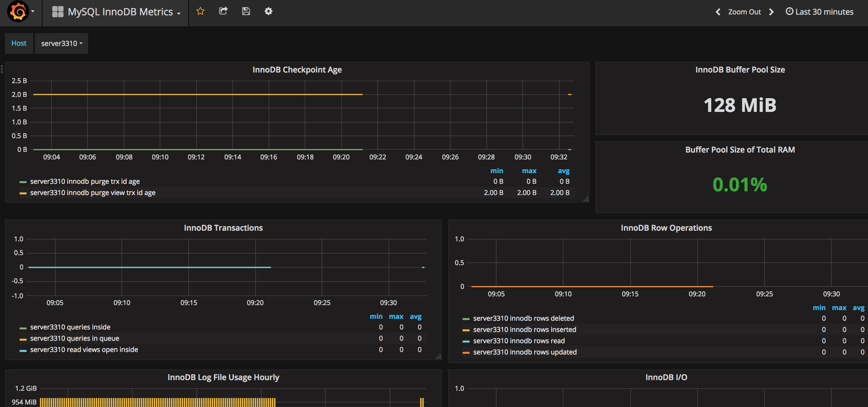868x407 pixels.
Task: Toggle innodb rows deleted series
Action: [523, 318]
